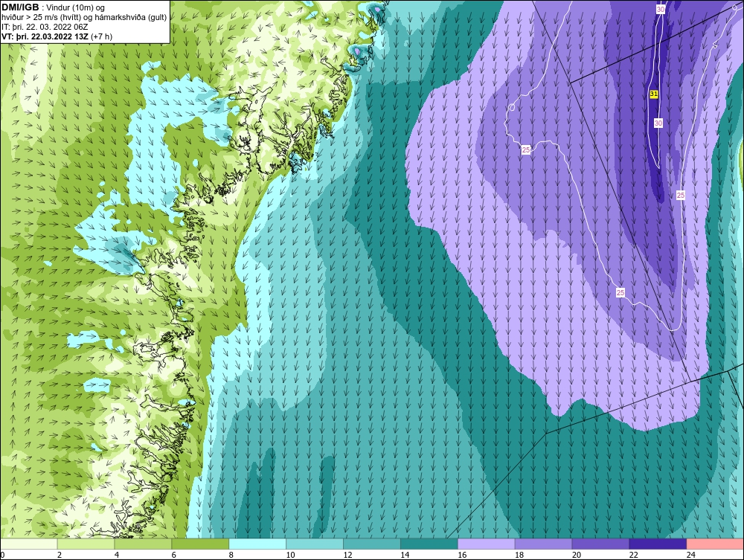Click the yellow 31 maximum gust label
Viewport: 744px width, 560px height.
pos(654,94)
